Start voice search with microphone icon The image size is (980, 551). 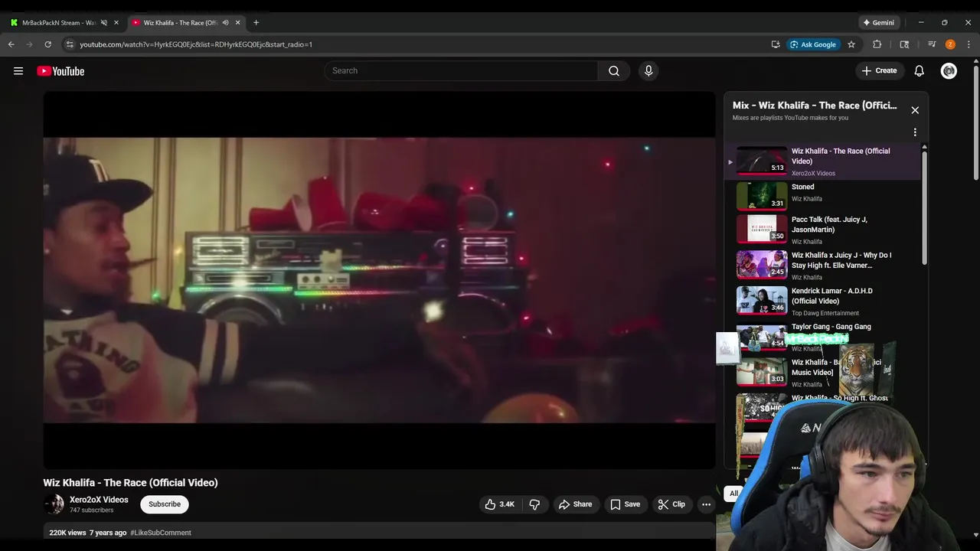[648, 70]
